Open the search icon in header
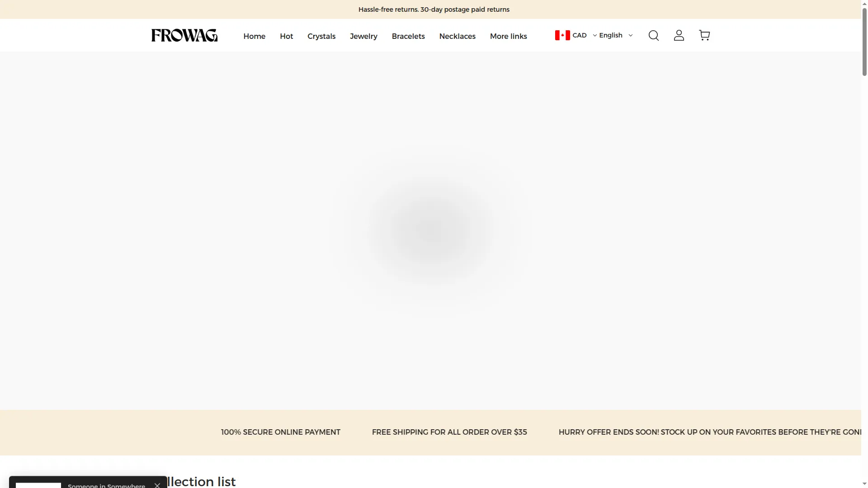Screen dimensions: 868x488 (653, 35)
